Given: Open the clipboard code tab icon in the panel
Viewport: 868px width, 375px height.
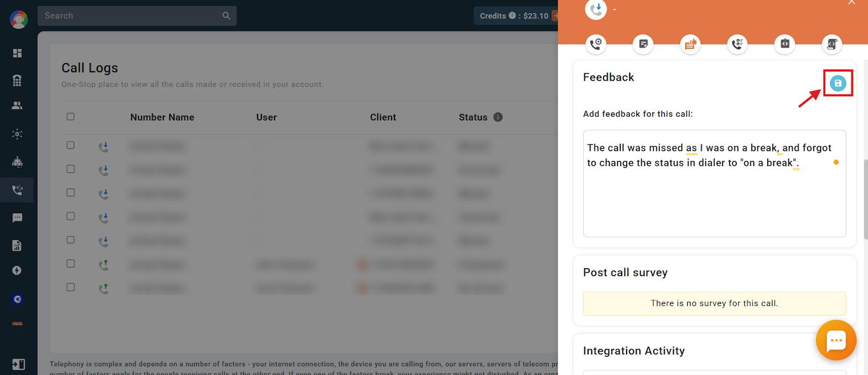Looking at the screenshot, I should pyautogui.click(x=784, y=43).
